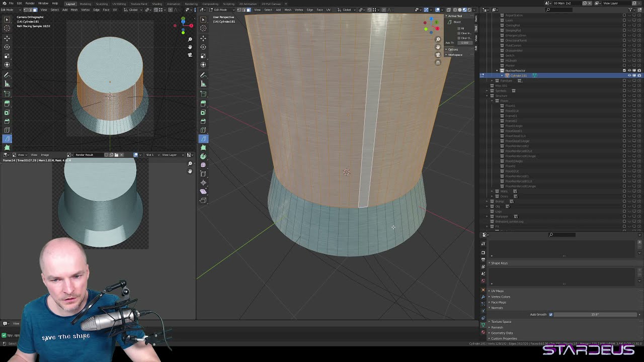Enable the Clear Inner checkbox
644x362 pixels.
[x=459, y=33]
